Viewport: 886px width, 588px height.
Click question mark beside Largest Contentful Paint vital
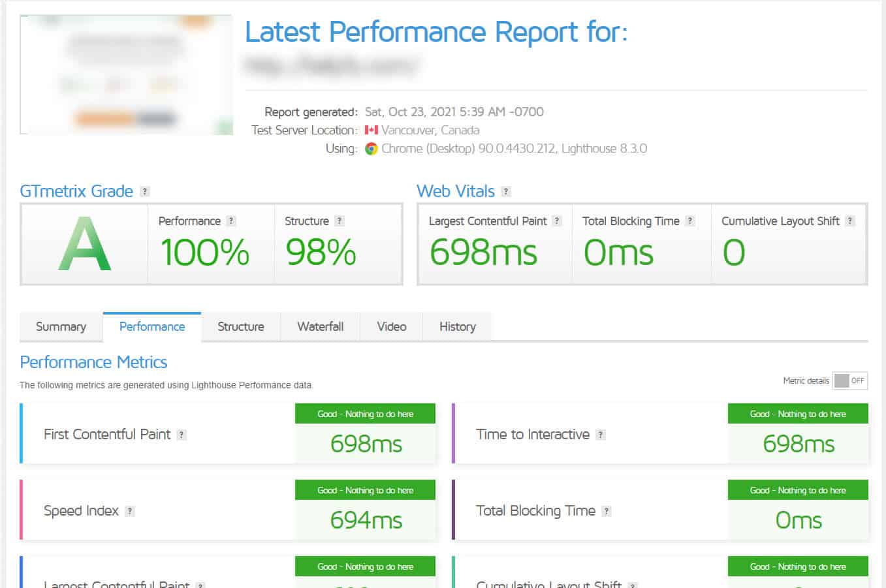tap(557, 221)
